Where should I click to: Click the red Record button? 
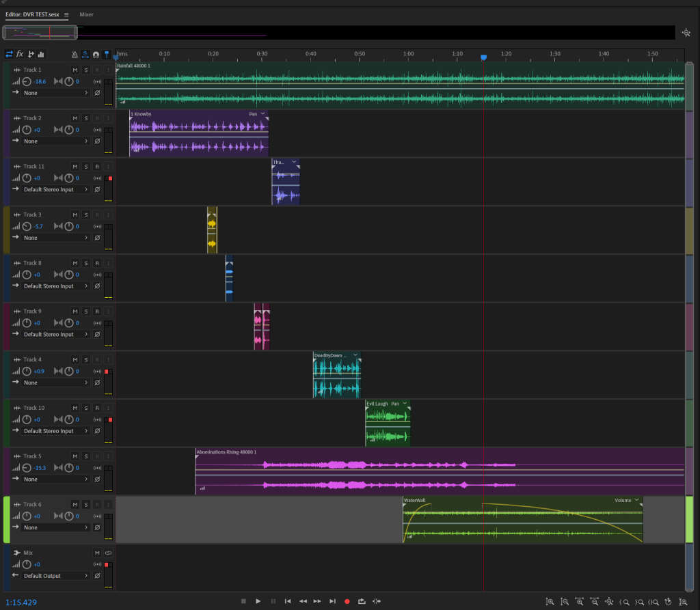pos(347,601)
